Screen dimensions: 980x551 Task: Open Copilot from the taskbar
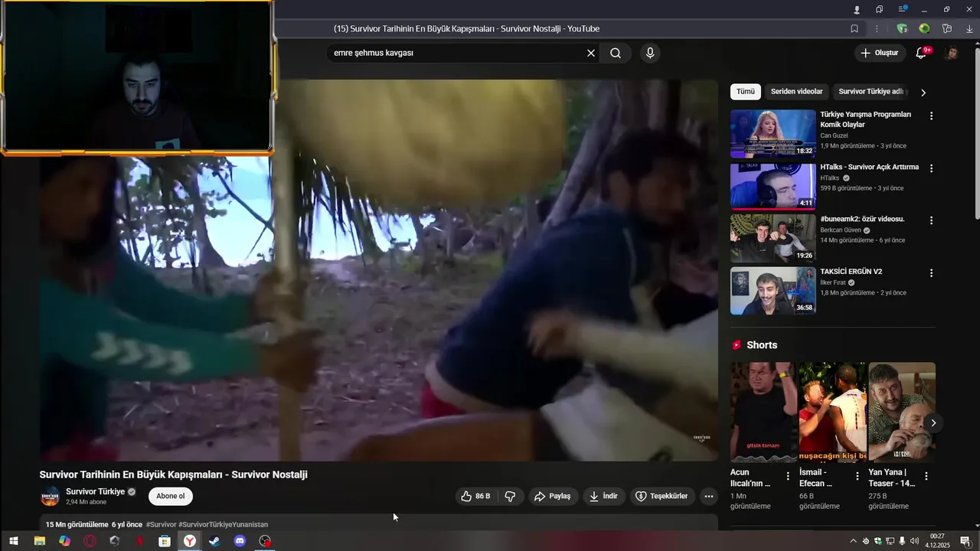click(64, 541)
